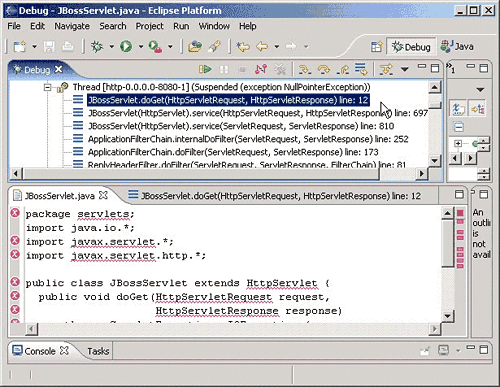Switch to the Tasks tab
Image resolution: width=500 pixels, height=387 pixels.
click(98, 351)
